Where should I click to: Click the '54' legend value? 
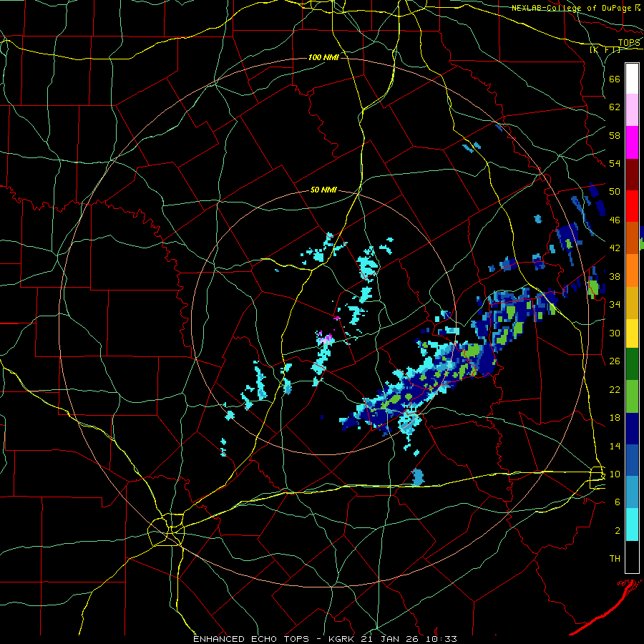tap(615, 163)
